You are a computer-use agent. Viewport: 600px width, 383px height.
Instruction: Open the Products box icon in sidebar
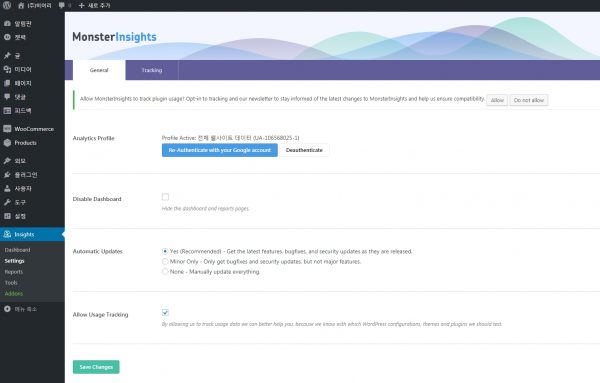coord(7,143)
